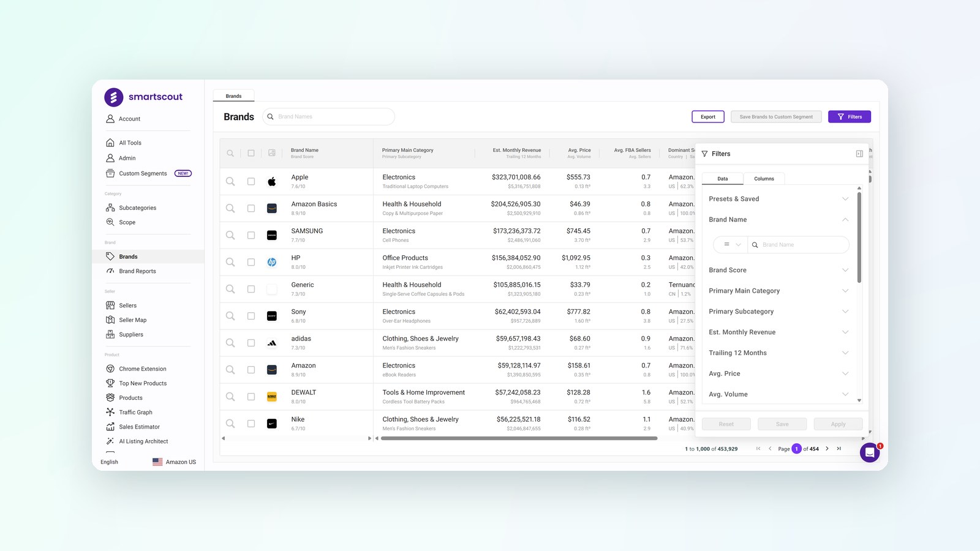Expand the Est. Monthly Revenue filter
The height and width of the screenshot is (551, 980).
778,332
